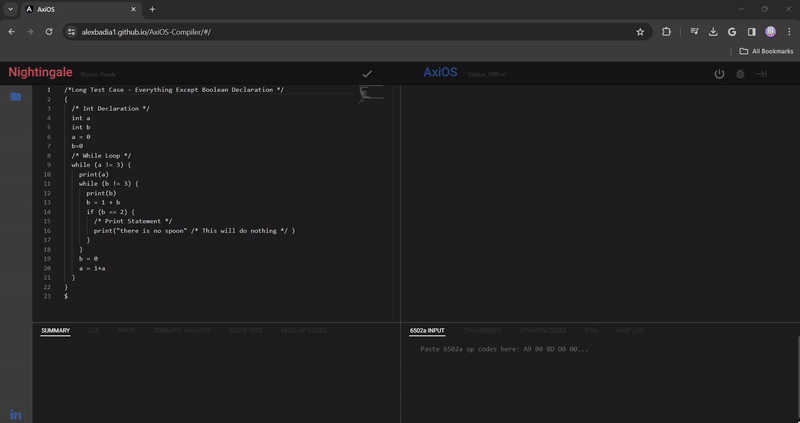Viewport: 800px width, 423px height.
Task: Click the 'Status: Offline' label
Action: coord(486,74)
